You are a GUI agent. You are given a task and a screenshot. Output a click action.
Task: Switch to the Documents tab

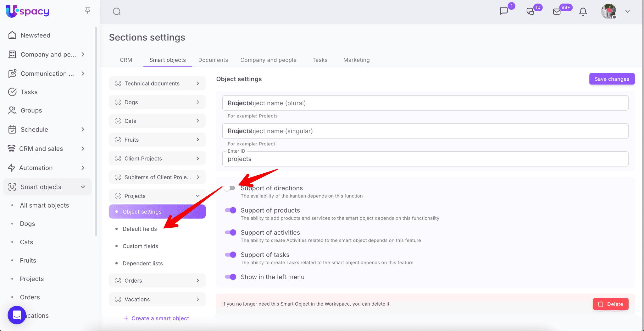pyautogui.click(x=213, y=60)
